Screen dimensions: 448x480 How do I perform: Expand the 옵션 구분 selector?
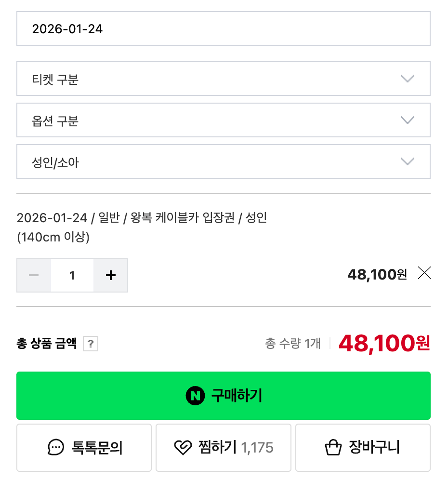(x=223, y=120)
